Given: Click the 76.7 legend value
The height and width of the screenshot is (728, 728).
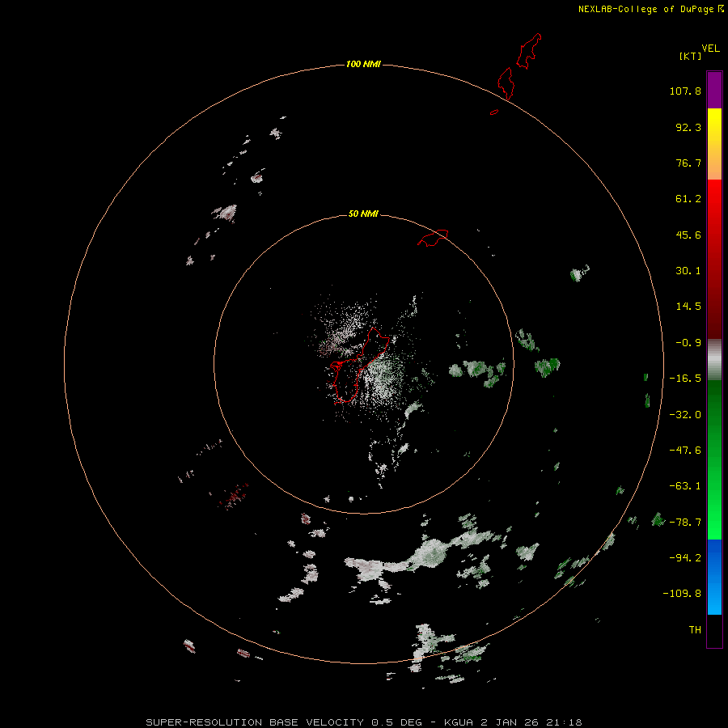Looking at the screenshot, I should [688, 163].
